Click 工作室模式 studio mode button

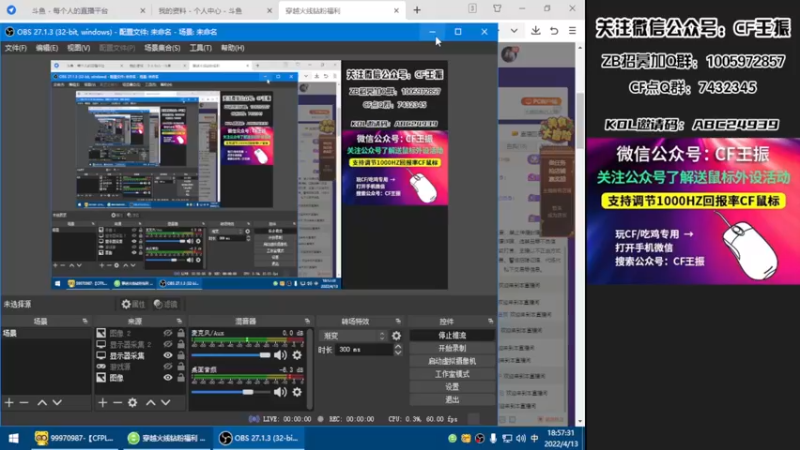click(x=452, y=374)
